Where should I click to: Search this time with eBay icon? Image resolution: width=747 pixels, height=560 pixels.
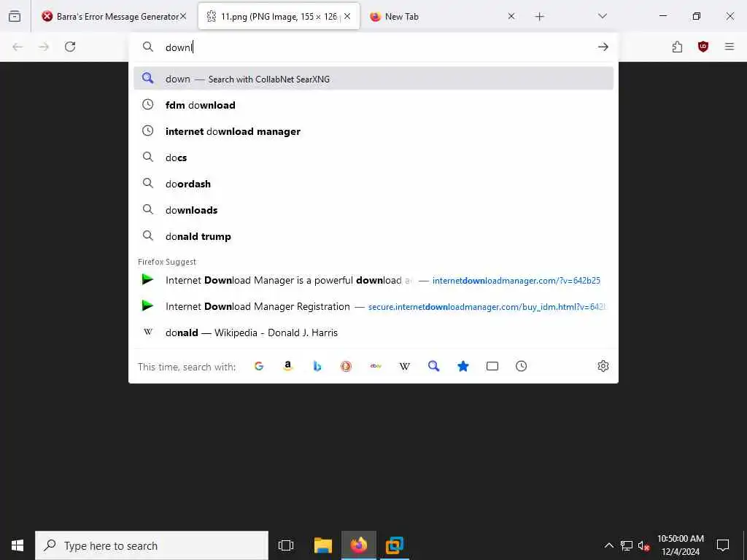point(376,366)
